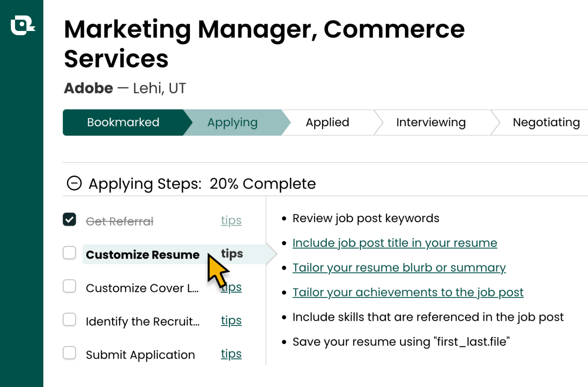Collapse the Applying Steps section

point(74,183)
